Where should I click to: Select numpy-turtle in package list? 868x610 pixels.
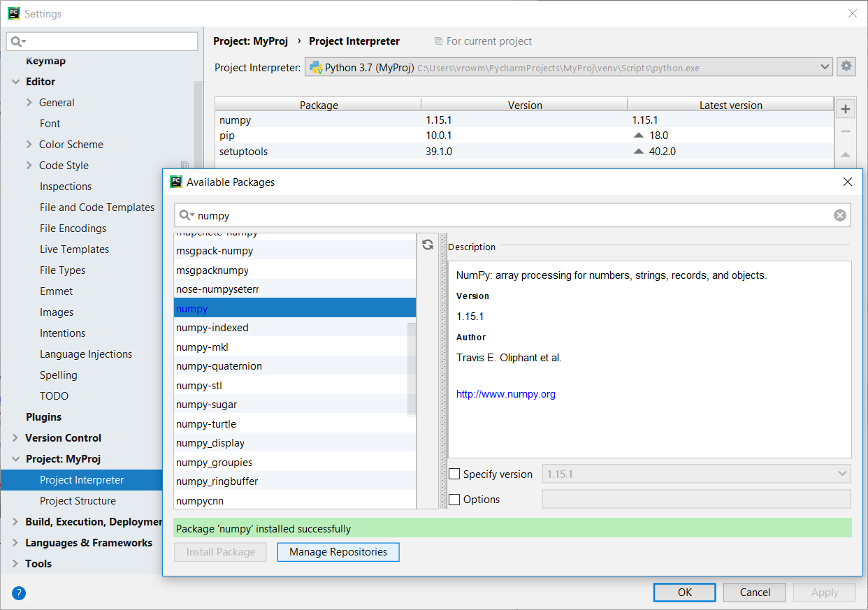[x=295, y=424]
